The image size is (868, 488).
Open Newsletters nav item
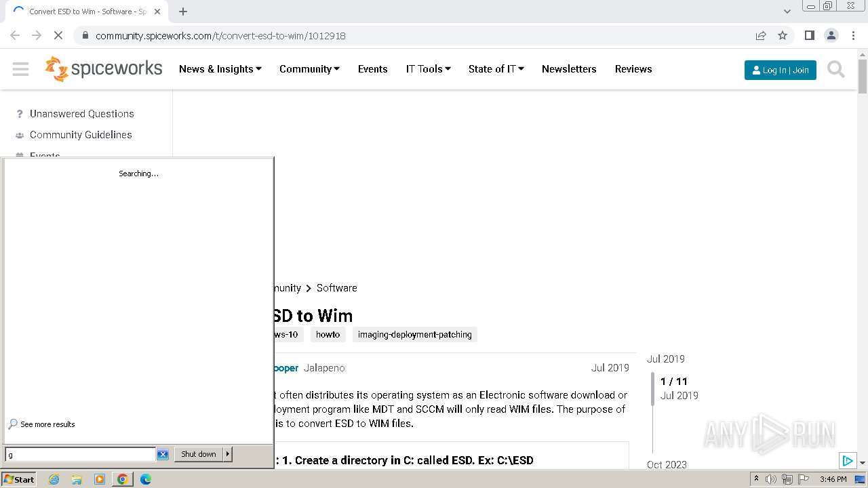(x=569, y=69)
